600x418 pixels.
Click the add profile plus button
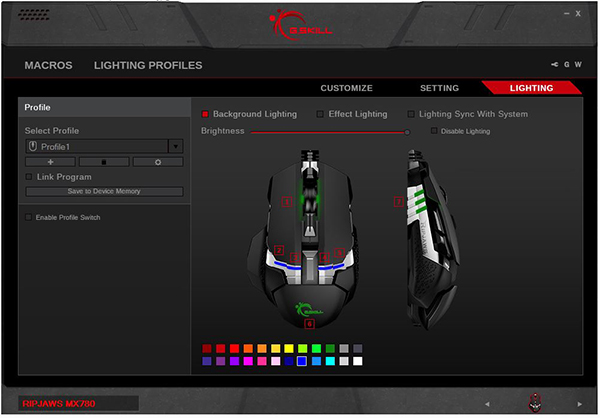51,162
